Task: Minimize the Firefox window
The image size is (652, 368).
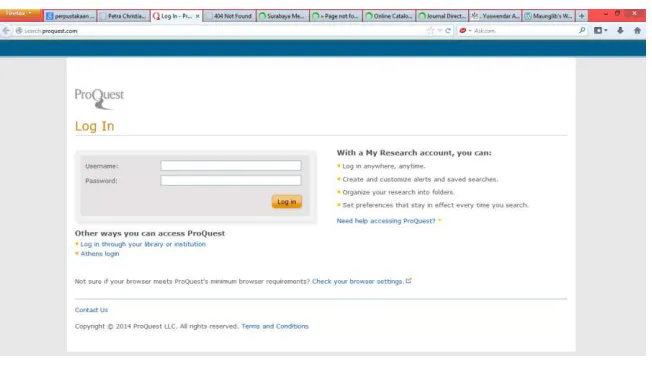Action: 605,14
